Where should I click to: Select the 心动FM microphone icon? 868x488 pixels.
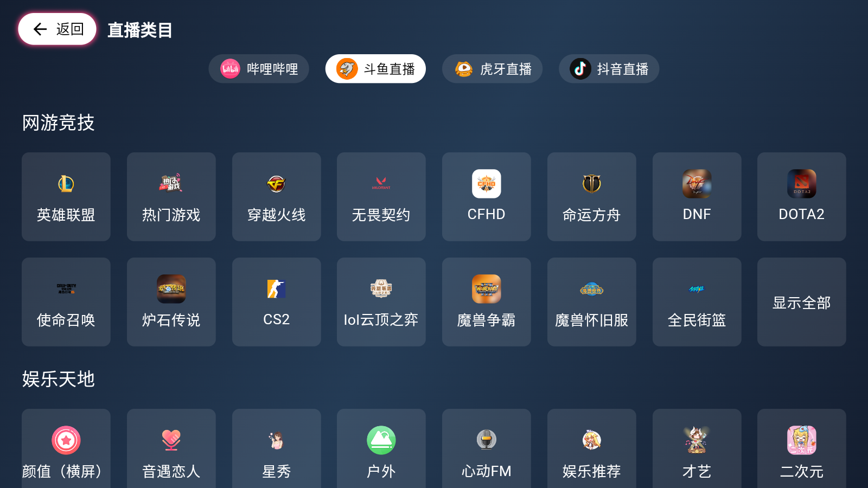pyautogui.click(x=487, y=440)
